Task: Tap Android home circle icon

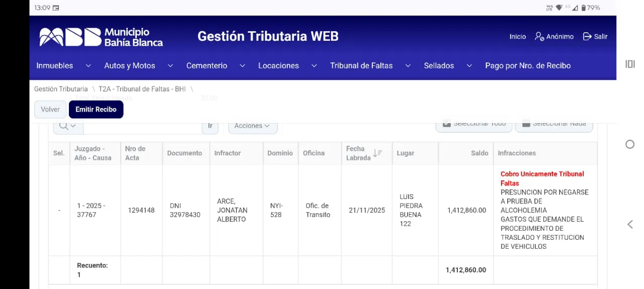Action: point(629,144)
